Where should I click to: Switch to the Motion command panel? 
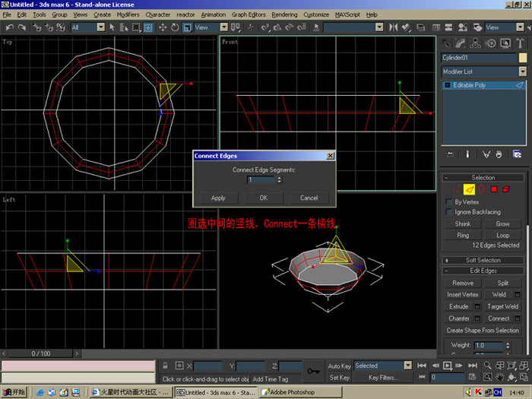(x=491, y=43)
